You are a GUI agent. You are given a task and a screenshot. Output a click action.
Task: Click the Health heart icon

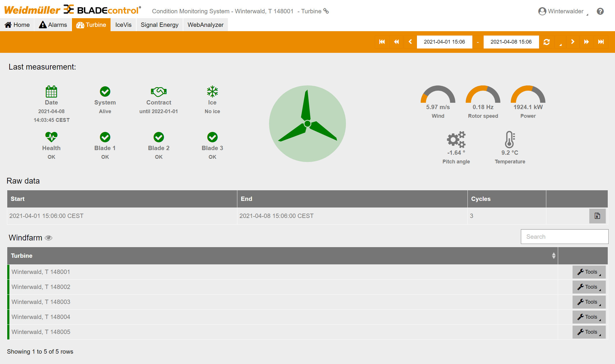pyautogui.click(x=51, y=137)
